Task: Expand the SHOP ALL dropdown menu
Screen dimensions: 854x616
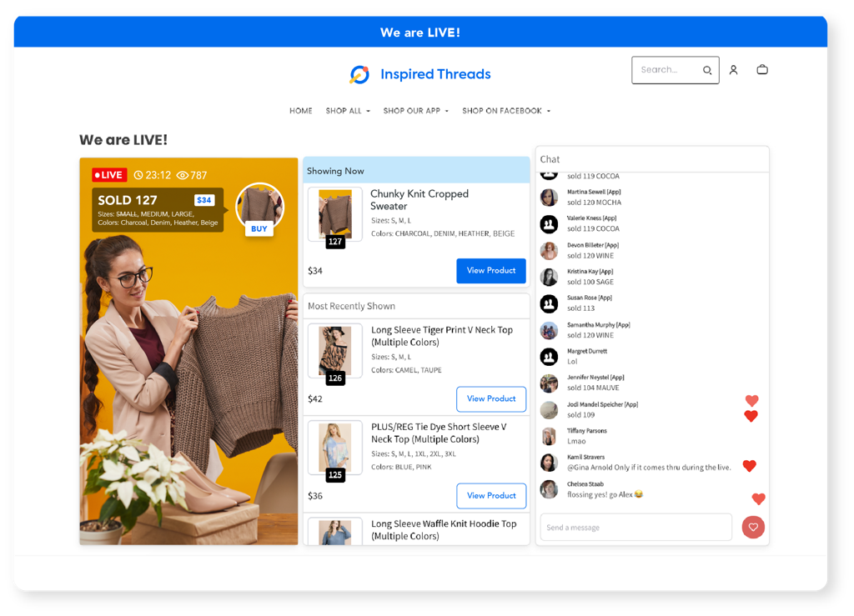Action: point(348,111)
